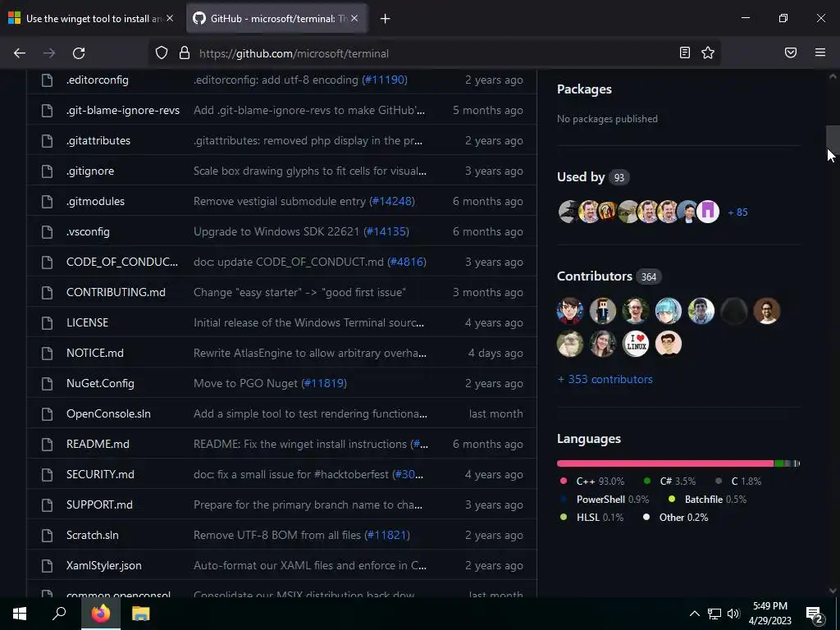Close the GitHub microsoft/terminal tab
The image size is (840, 630).
click(x=354, y=18)
